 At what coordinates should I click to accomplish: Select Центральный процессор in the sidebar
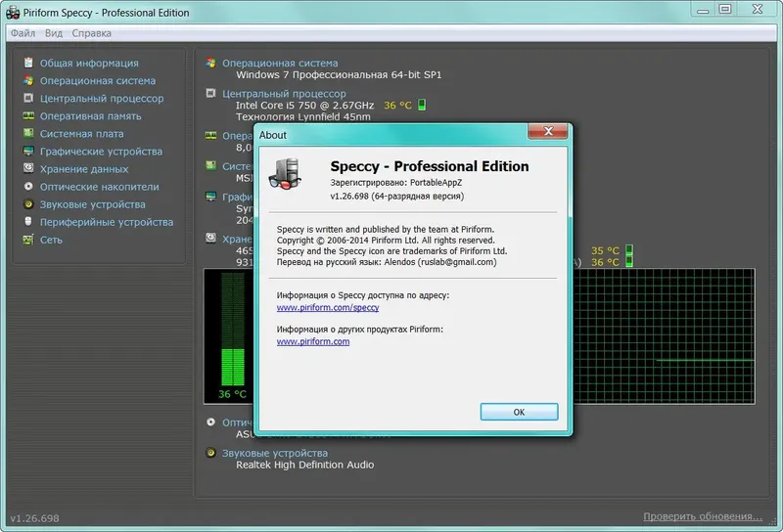coord(102,99)
